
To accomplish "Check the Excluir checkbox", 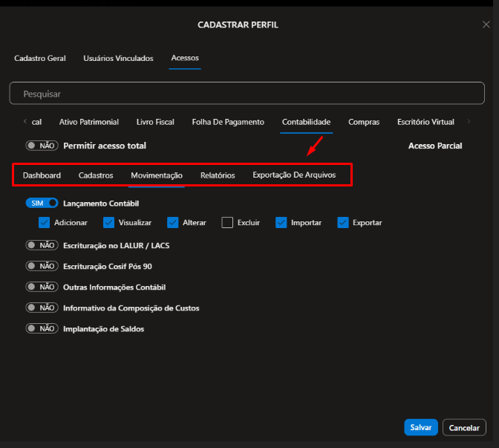I will point(227,222).
